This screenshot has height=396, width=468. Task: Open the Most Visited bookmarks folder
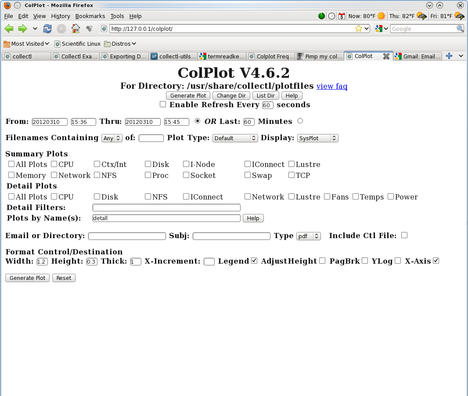pyautogui.click(x=27, y=44)
